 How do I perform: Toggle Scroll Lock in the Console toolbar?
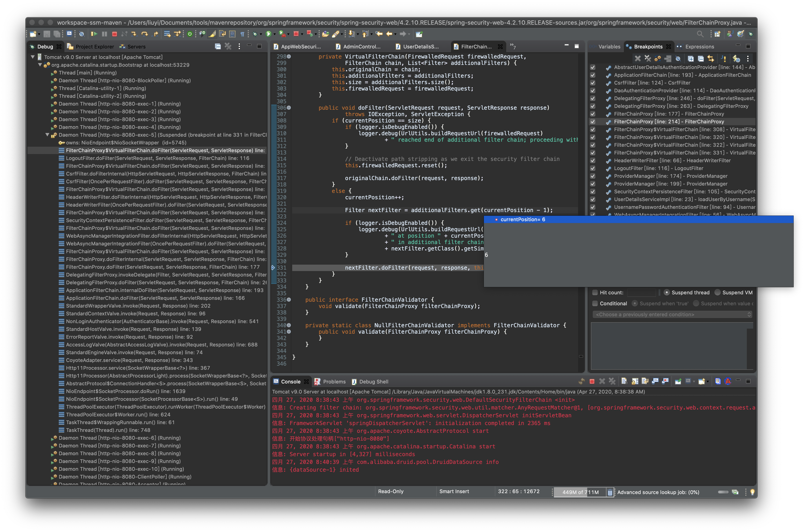(635, 381)
